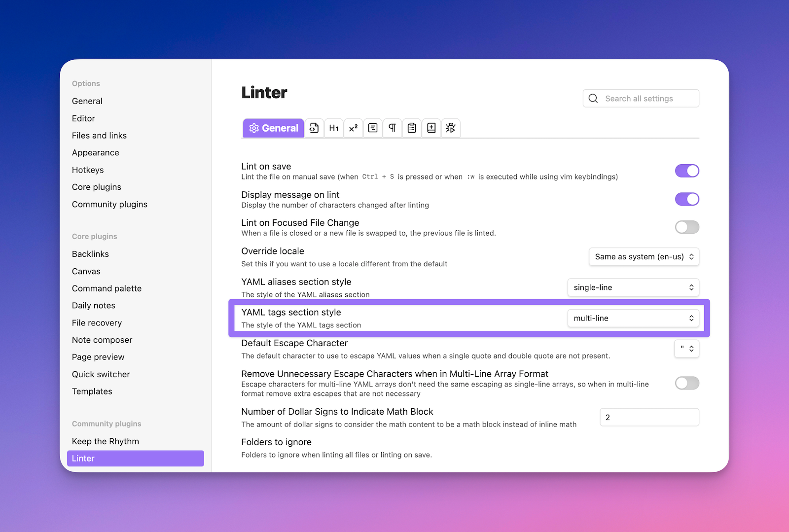Click the "Folders to ignore" setting title
Screen dimensions: 789x532
click(x=276, y=442)
